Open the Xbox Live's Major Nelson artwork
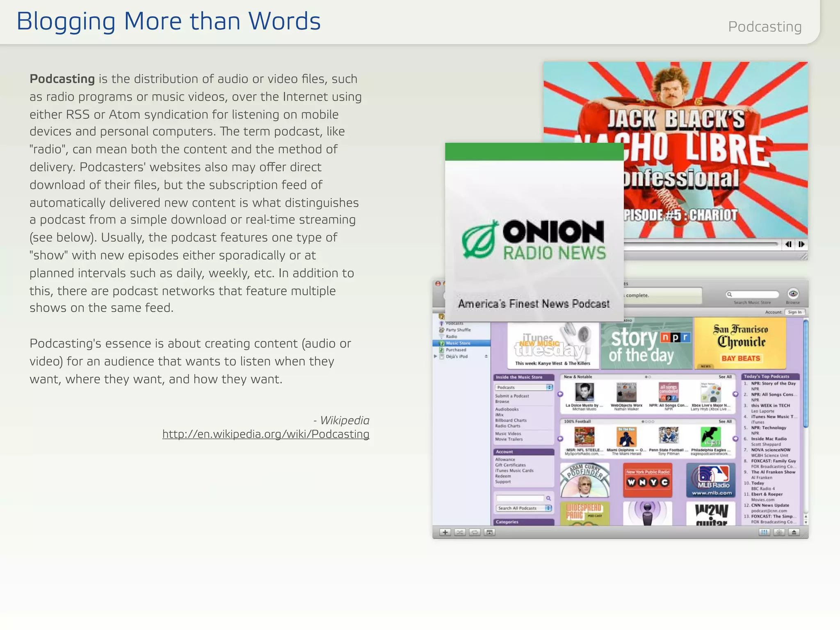Viewport: 840px width, 630px height. 711,392
